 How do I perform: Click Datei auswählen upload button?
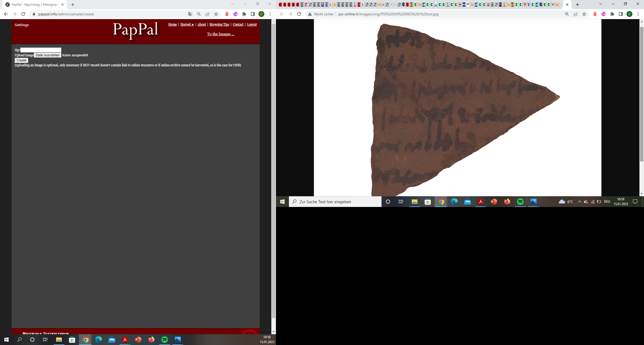coord(47,55)
